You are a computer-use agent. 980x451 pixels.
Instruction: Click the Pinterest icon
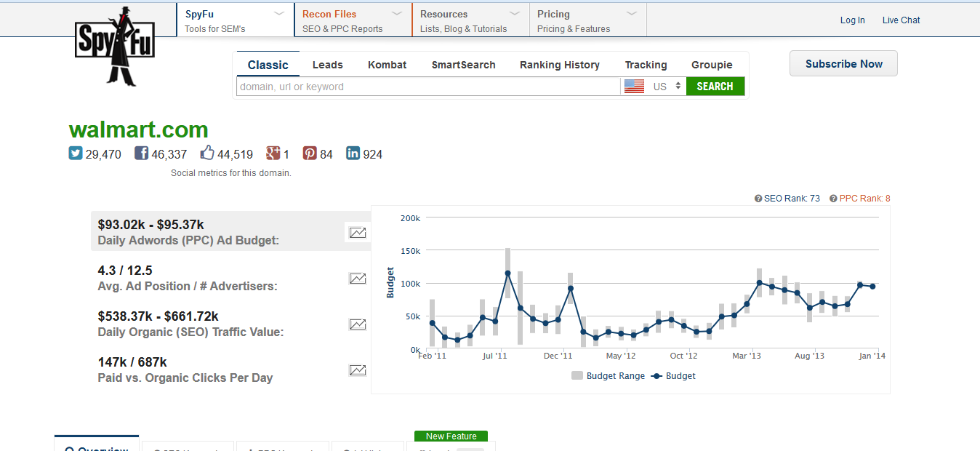(310, 153)
